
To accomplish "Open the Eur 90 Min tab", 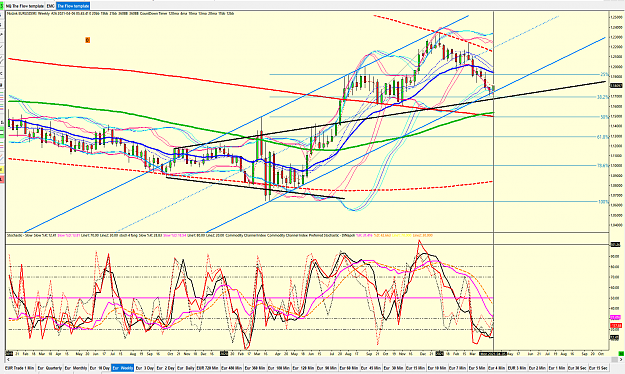I will [x=326, y=368].
